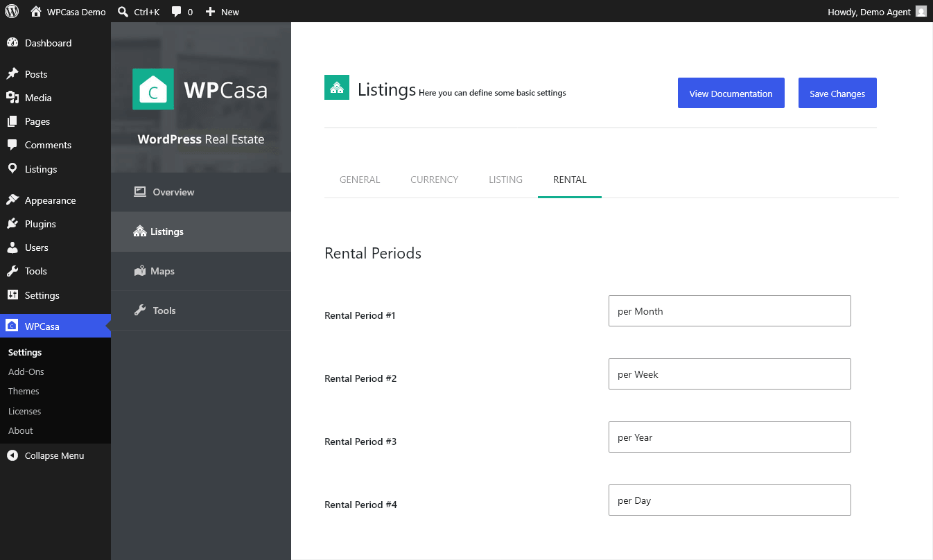Click the Pages label in admin menu
The width and height of the screenshot is (933, 560).
pos(37,121)
